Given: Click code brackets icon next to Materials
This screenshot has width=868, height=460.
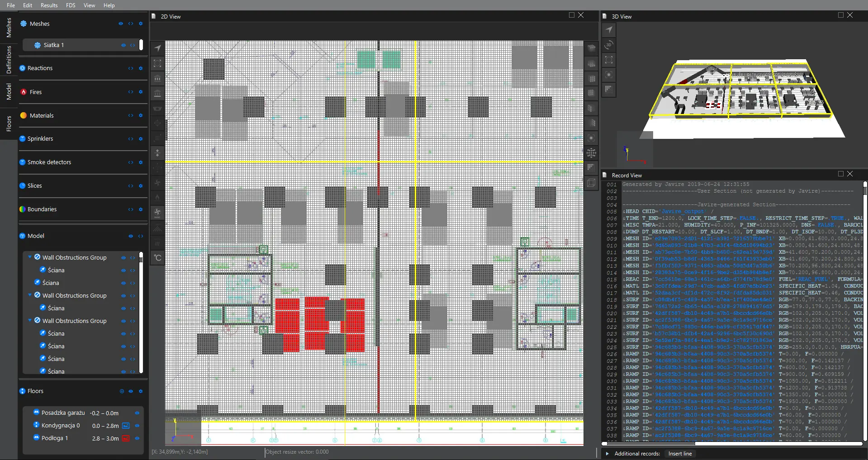Looking at the screenshot, I should (131, 115).
